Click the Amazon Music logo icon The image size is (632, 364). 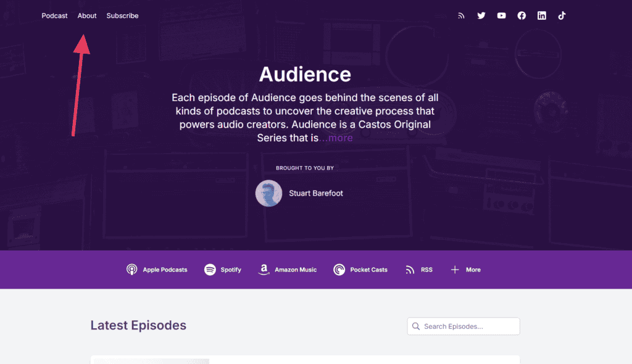tap(264, 270)
